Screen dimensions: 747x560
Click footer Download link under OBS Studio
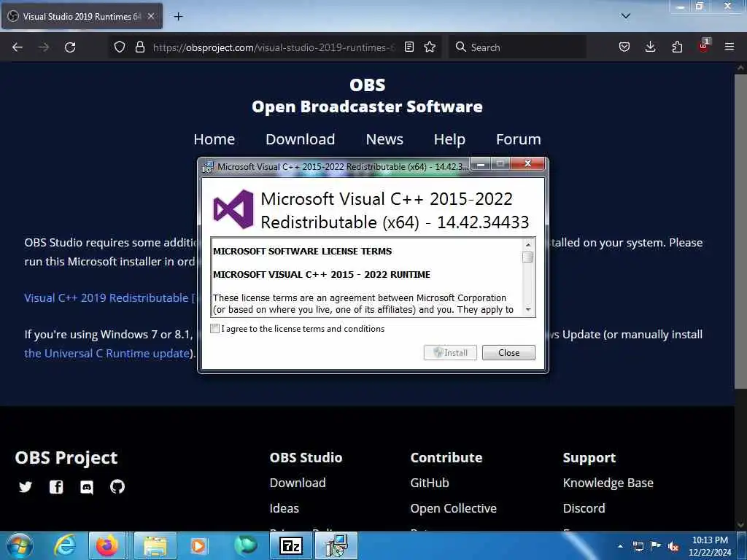tap(298, 483)
